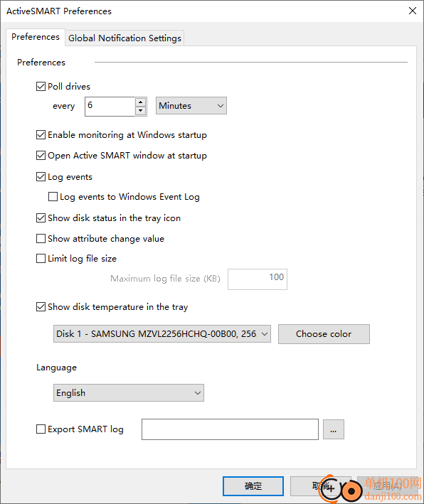Disable Enable monitoring at Windows startup
424x504 pixels.
41,134
